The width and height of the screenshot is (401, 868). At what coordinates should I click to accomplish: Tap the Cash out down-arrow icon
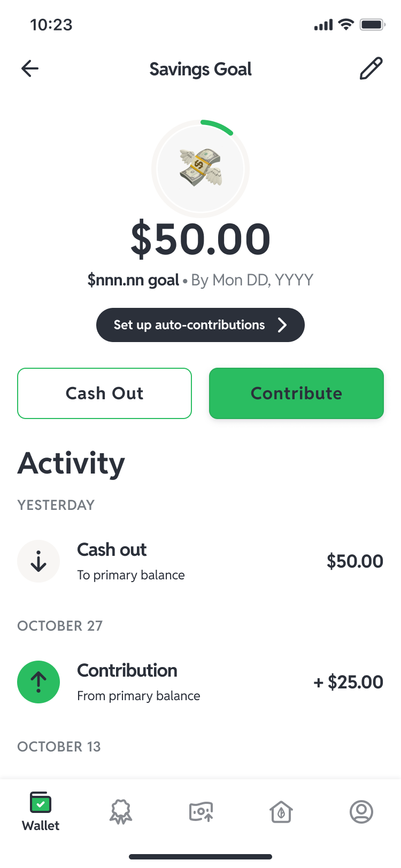pyautogui.click(x=38, y=561)
